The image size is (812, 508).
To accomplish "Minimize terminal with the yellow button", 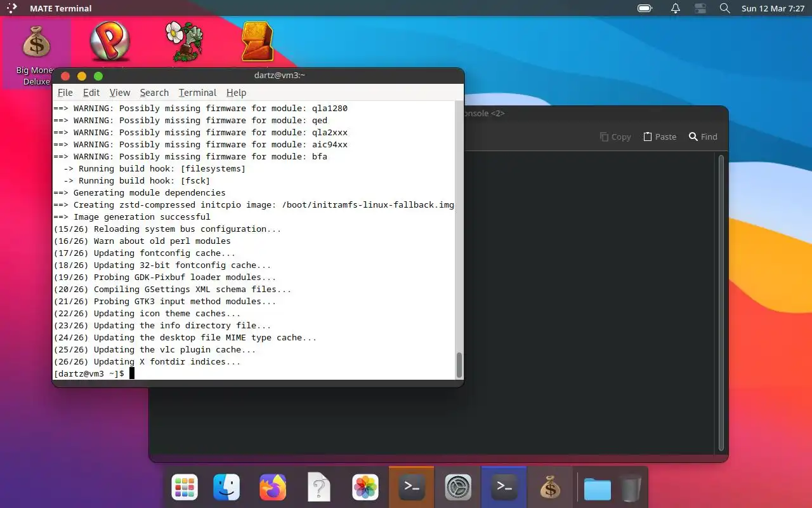I will [x=82, y=76].
